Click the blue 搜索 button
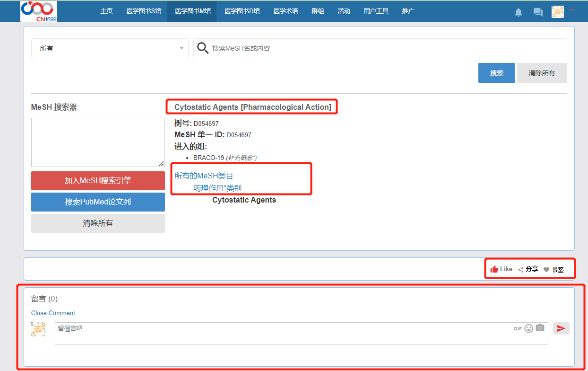This screenshot has height=371, width=588. 496,73
